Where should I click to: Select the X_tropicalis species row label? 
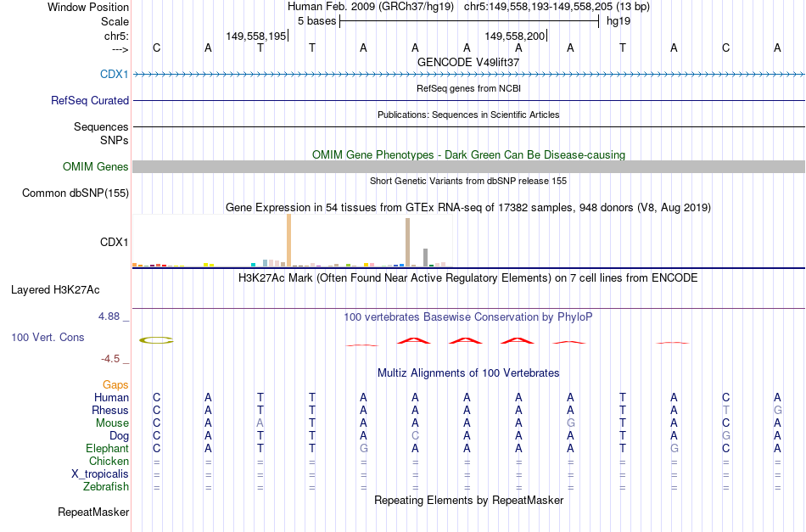click(x=100, y=474)
